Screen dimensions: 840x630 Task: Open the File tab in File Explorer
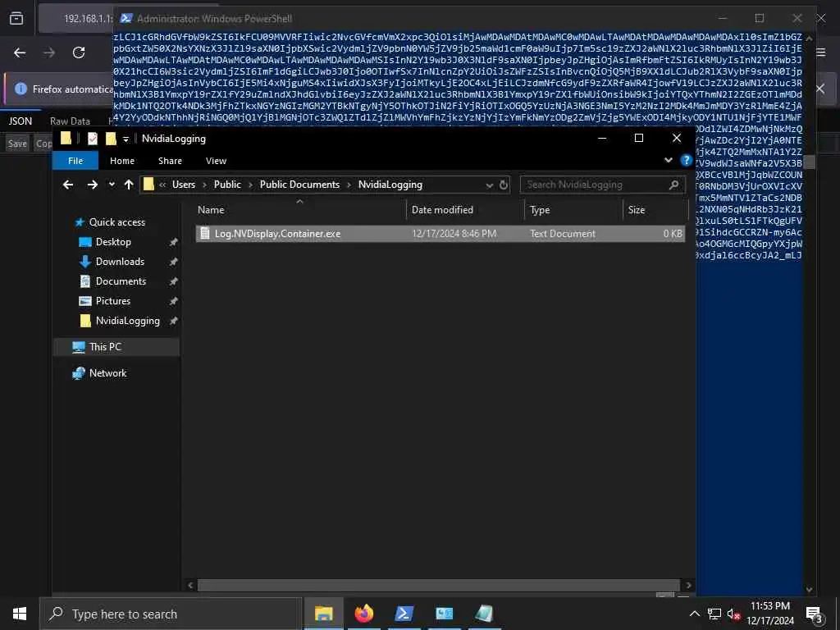(x=75, y=161)
